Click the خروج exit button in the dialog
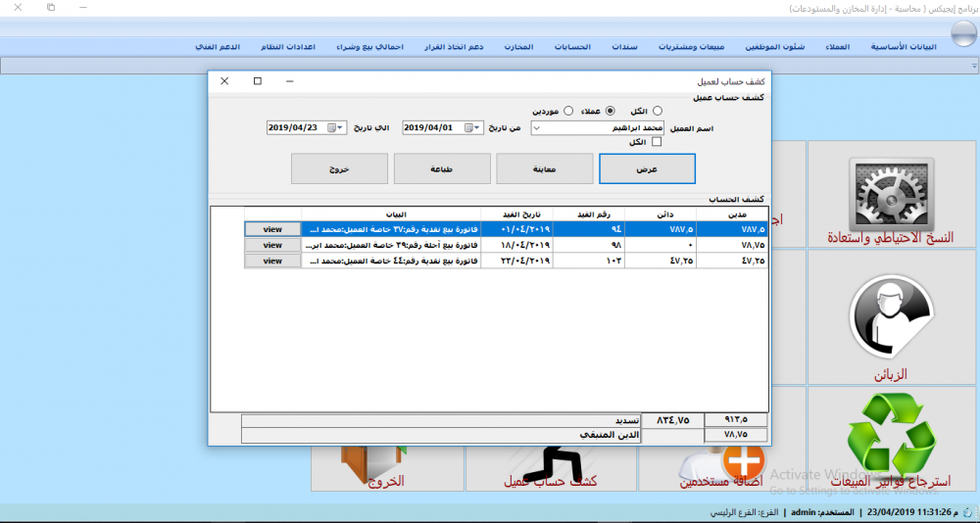The width and height of the screenshot is (980, 523). coord(339,168)
